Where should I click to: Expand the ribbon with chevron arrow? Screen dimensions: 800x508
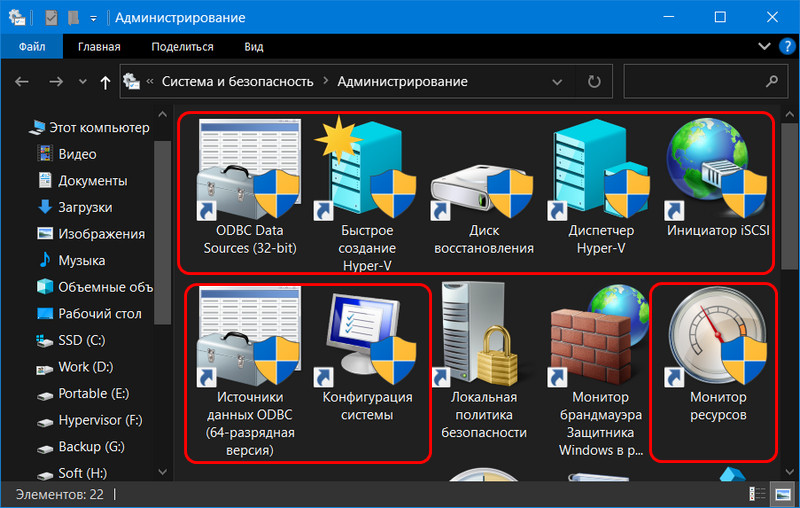pos(764,46)
